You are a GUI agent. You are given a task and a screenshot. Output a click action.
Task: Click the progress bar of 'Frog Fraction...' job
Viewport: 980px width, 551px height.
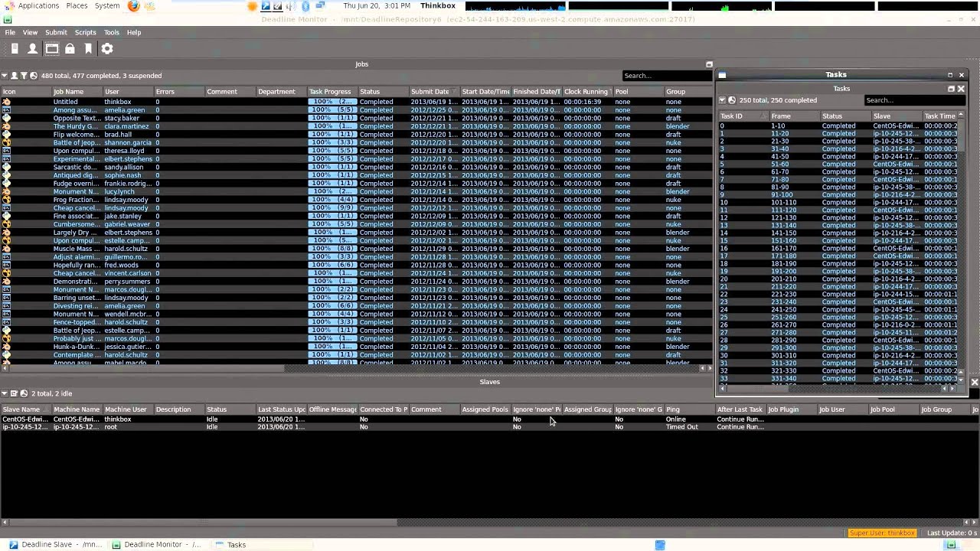tap(332, 200)
